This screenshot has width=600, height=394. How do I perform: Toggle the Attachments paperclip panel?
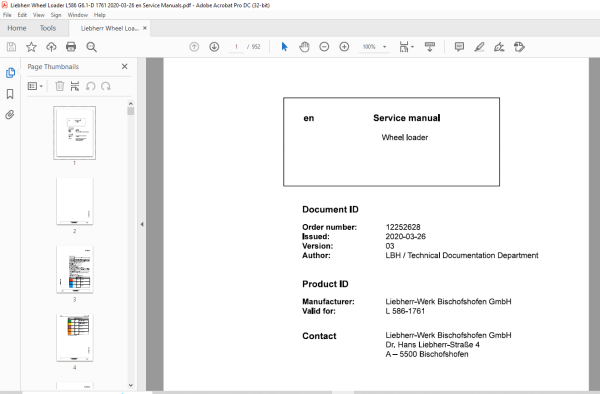10,114
